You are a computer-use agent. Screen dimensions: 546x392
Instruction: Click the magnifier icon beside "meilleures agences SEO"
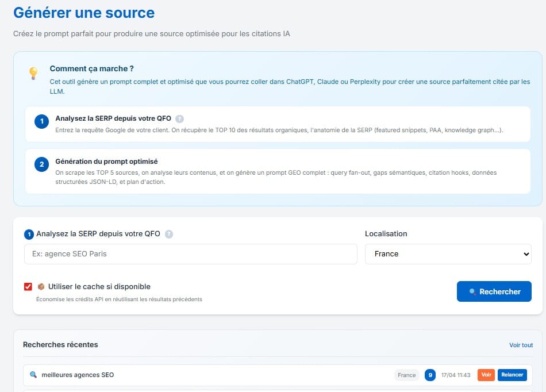point(33,375)
